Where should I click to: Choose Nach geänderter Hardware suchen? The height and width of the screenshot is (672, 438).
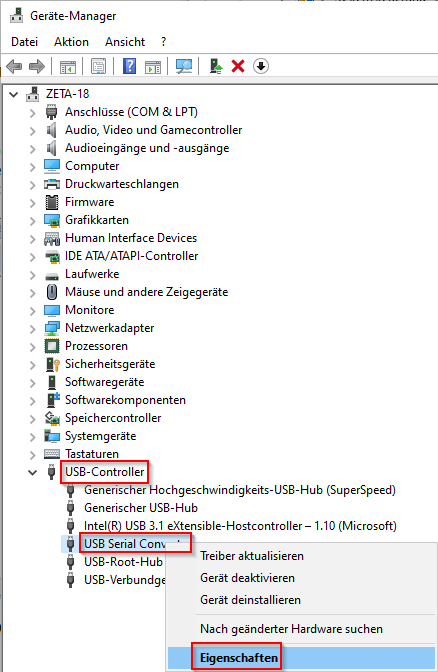click(291, 629)
